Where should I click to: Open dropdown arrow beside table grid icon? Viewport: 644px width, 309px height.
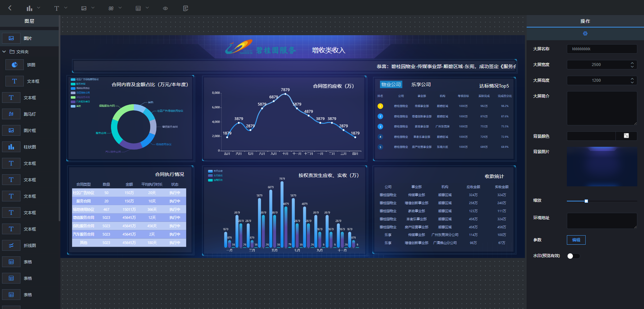147,8
